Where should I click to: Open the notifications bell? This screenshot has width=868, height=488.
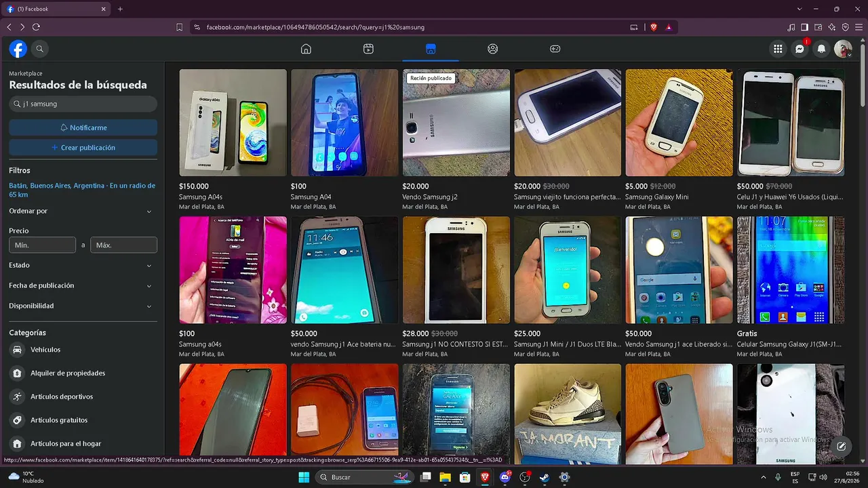point(822,49)
